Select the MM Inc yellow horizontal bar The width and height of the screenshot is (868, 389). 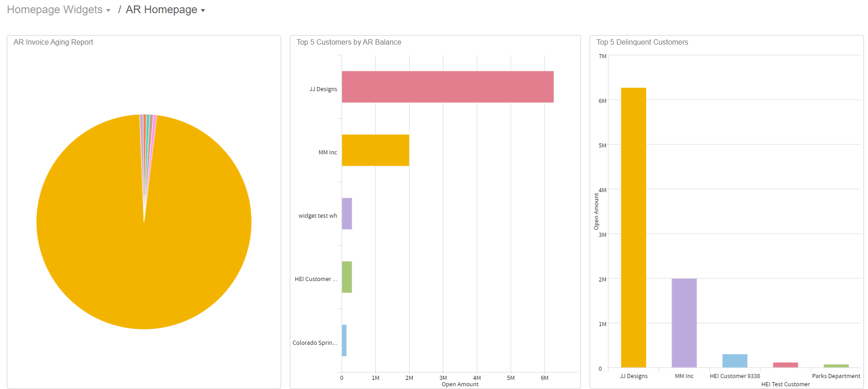click(375, 150)
